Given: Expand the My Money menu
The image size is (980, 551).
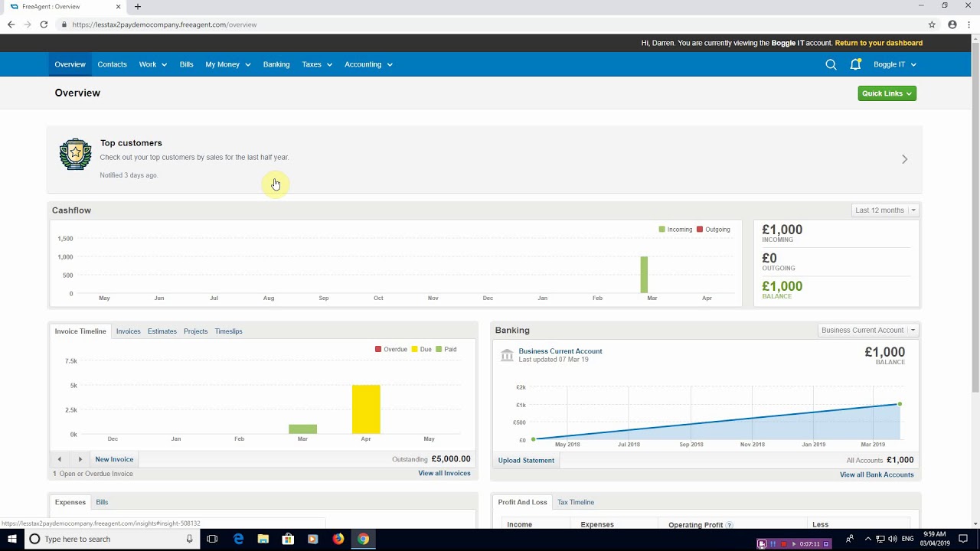Looking at the screenshot, I should click(227, 64).
